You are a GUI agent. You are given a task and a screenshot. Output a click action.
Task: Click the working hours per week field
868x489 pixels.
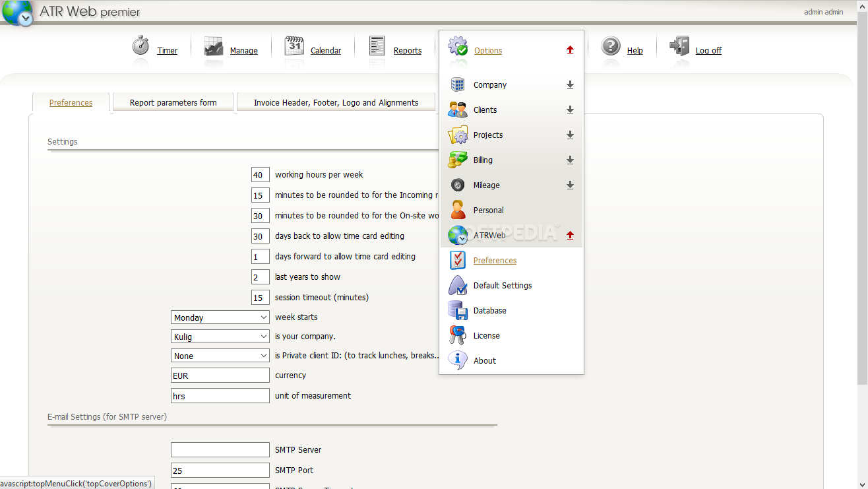261,175
